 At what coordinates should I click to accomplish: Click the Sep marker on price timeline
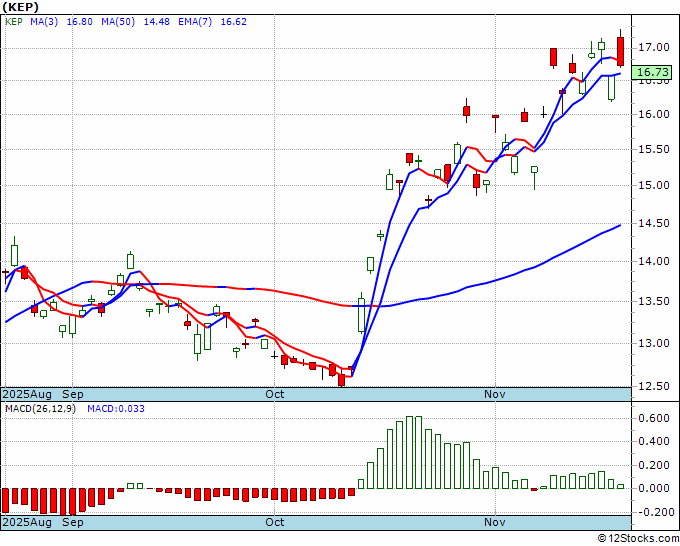73,394
